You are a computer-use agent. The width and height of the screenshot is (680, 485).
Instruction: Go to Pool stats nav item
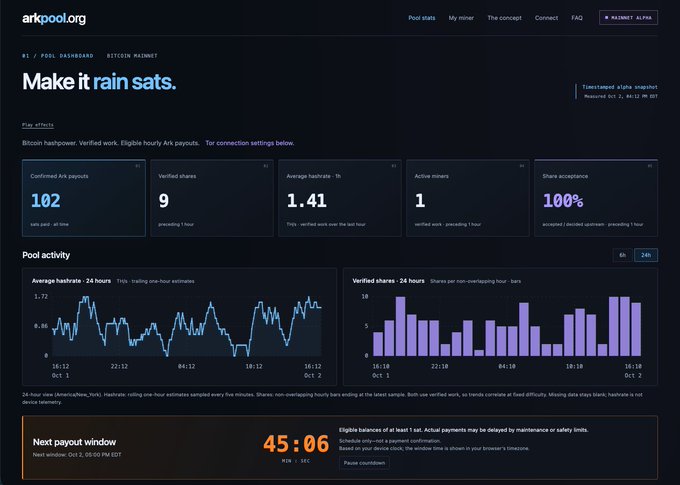coord(422,18)
